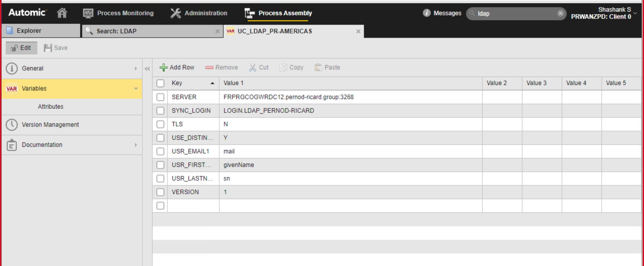Open the Messages info icon

[426, 13]
